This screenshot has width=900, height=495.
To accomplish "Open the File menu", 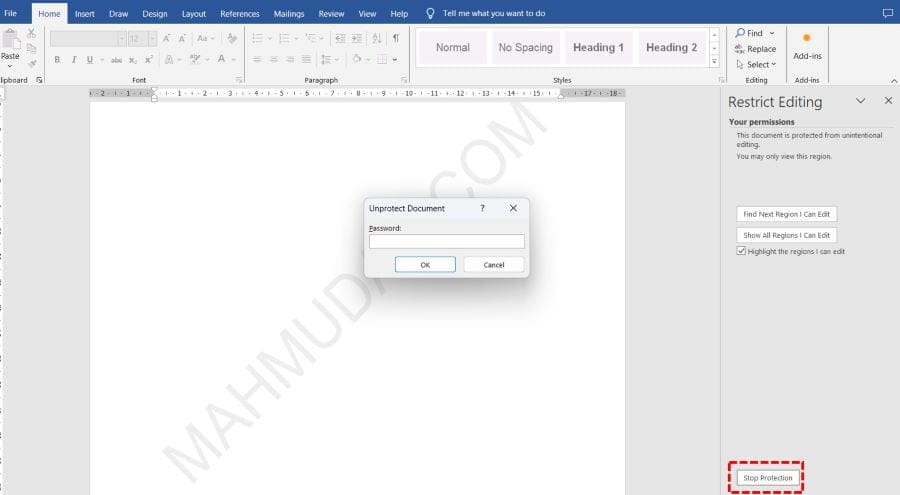I will (x=11, y=14).
